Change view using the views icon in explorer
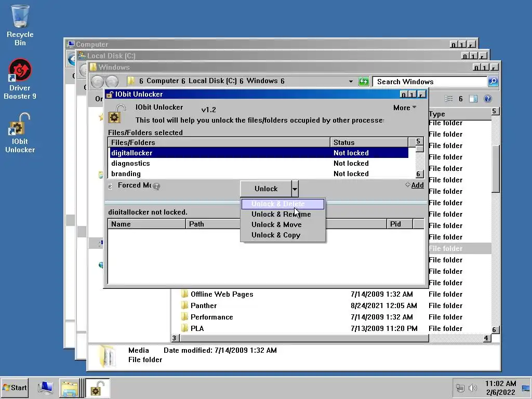The width and height of the screenshot is (532, 399). [448, 99]
